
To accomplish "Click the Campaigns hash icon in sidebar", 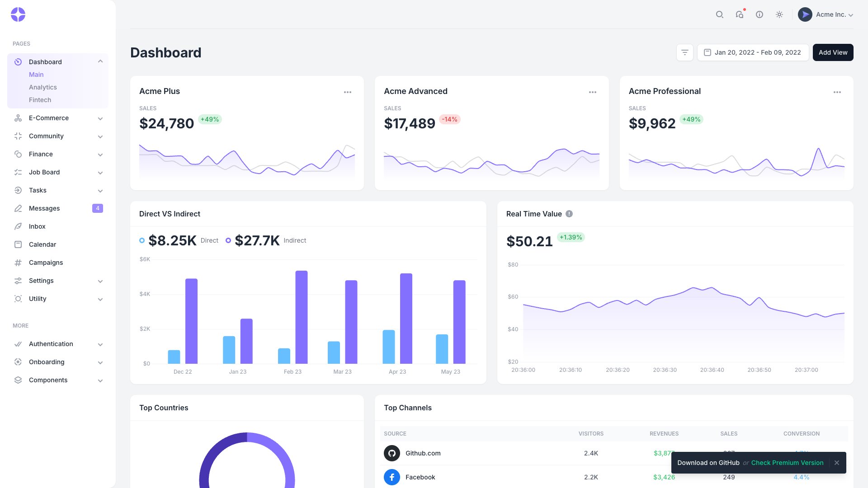I will [x=18, y=263].
